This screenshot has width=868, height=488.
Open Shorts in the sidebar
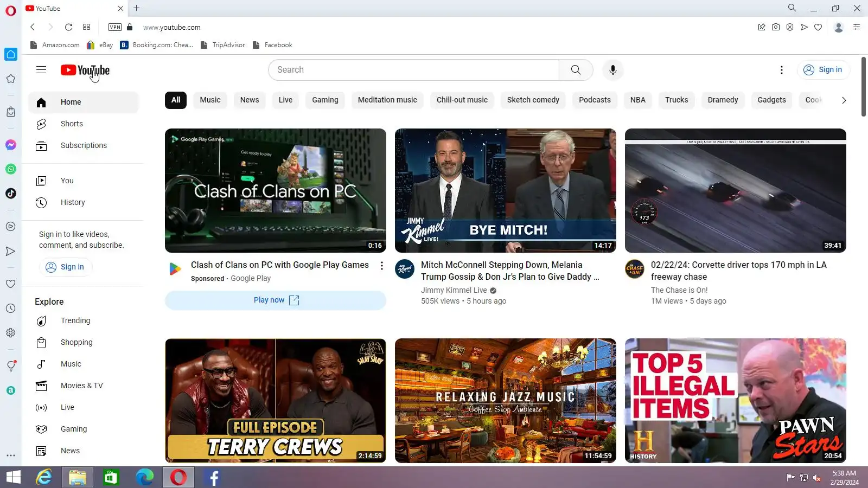click(x=84, y=124)
